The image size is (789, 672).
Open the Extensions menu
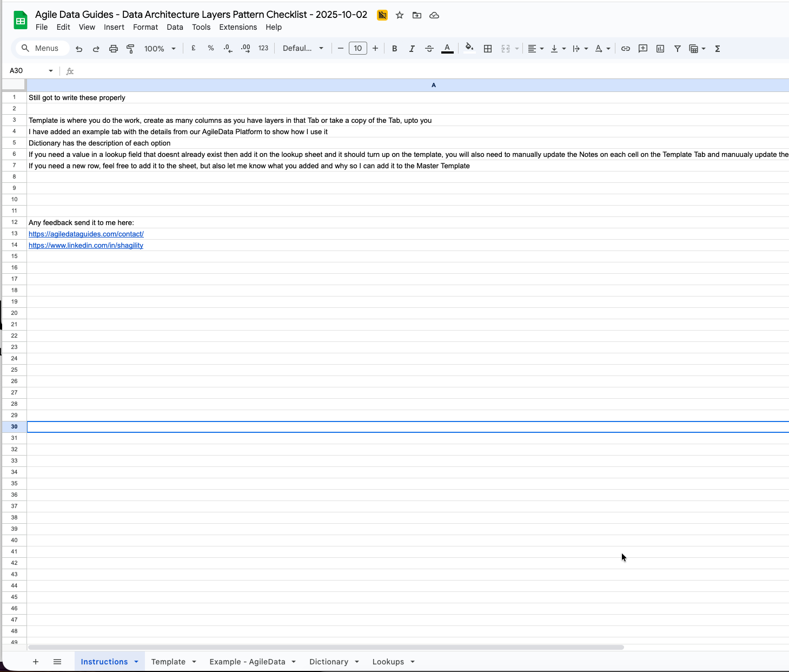coord(238,27)
